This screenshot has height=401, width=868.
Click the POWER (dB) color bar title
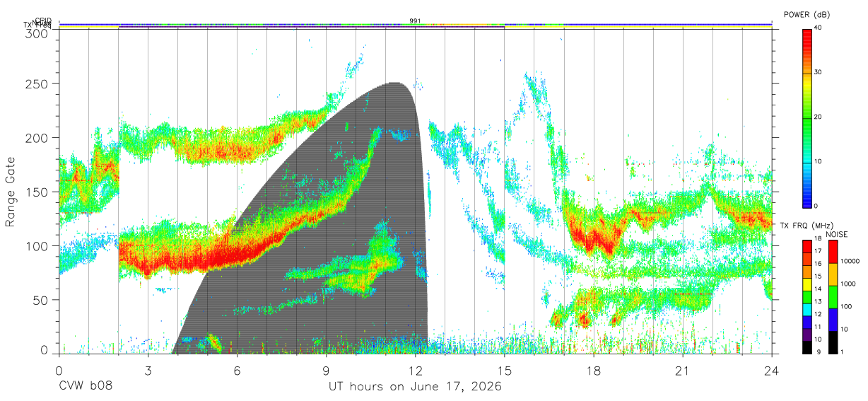click(807, 15)
